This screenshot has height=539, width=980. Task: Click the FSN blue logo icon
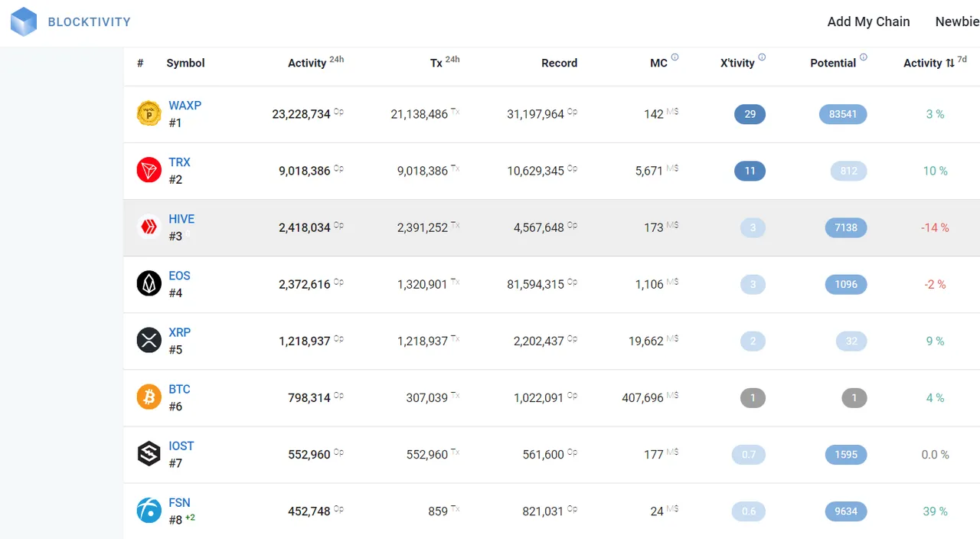(149, 510)
